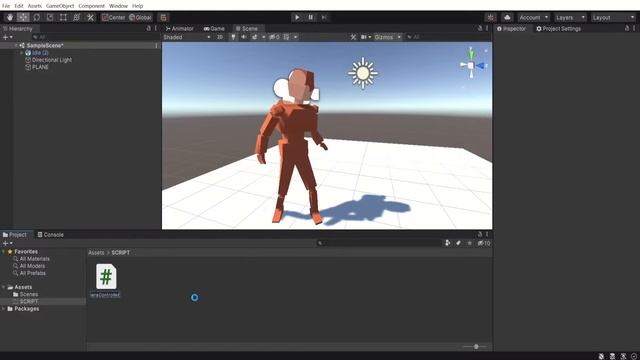Open the GameObject menu
Screen dimensions: 640x360
pos(60,6)
